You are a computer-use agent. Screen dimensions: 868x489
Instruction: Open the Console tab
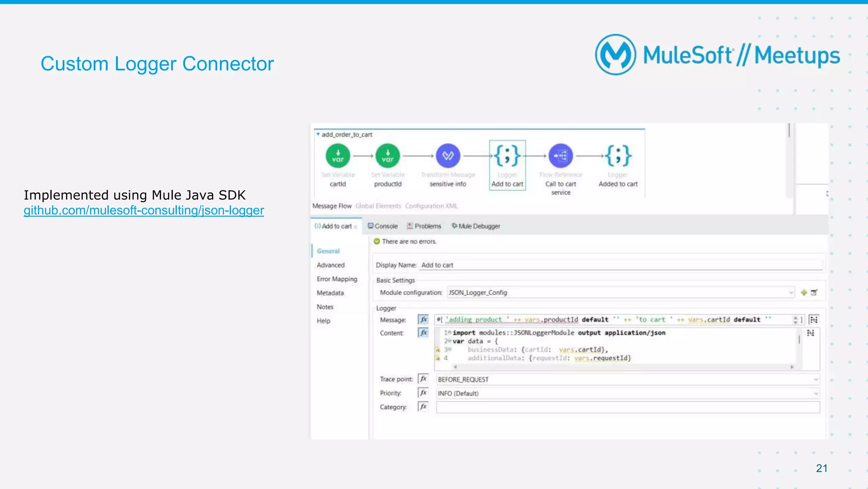coord(383,226)
